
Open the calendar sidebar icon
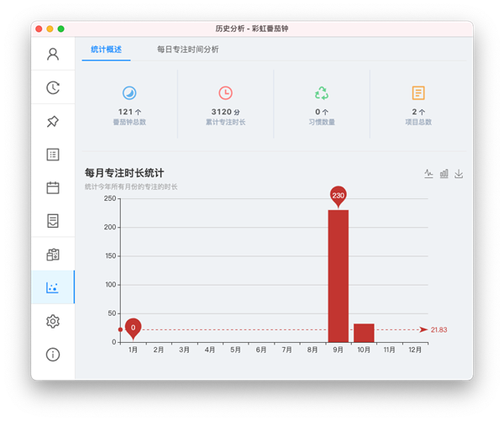click(x=53, y=188)
